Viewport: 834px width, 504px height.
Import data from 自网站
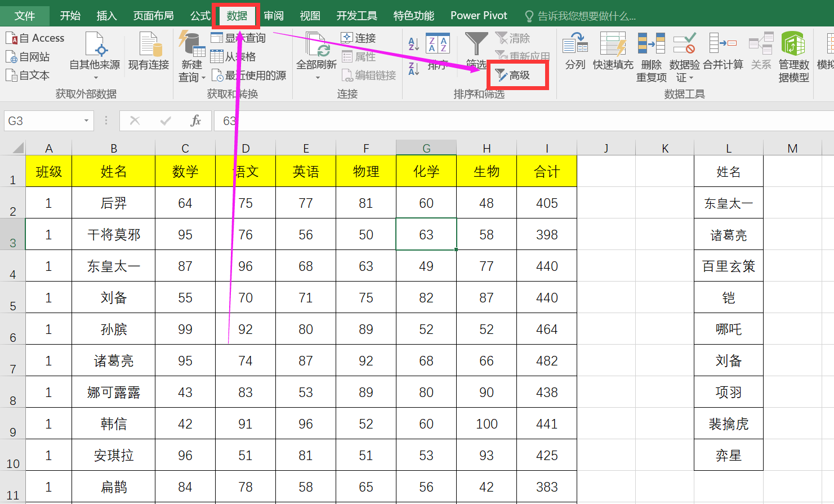(28, 57)
